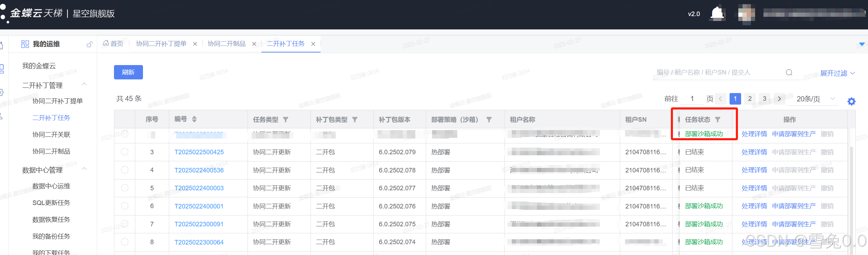Click the home icon in tabs

106,43
